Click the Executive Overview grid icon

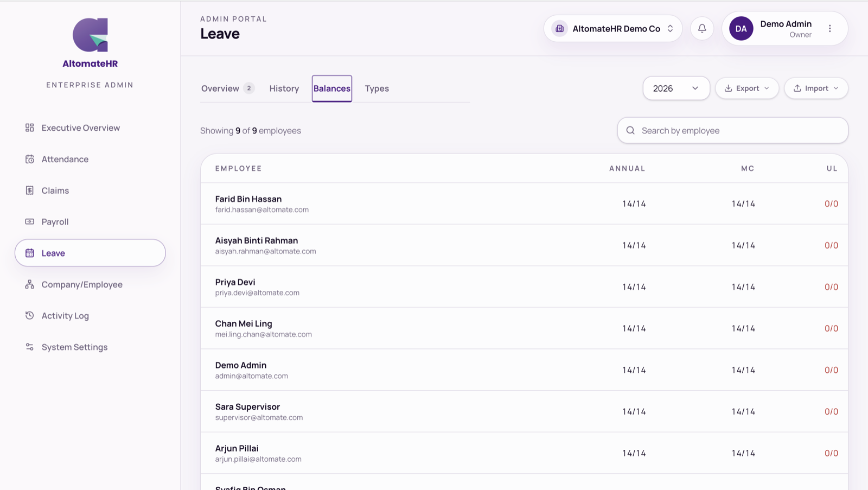coord(30,128)
